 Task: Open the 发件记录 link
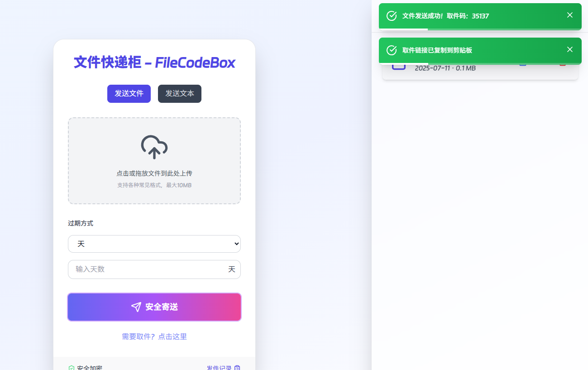pos(219,368)
